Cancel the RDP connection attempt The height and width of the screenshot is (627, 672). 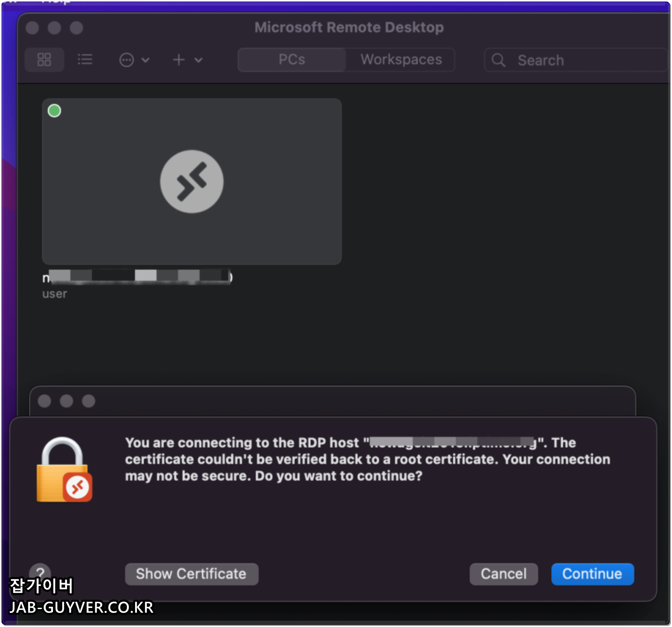click(504, 574)
